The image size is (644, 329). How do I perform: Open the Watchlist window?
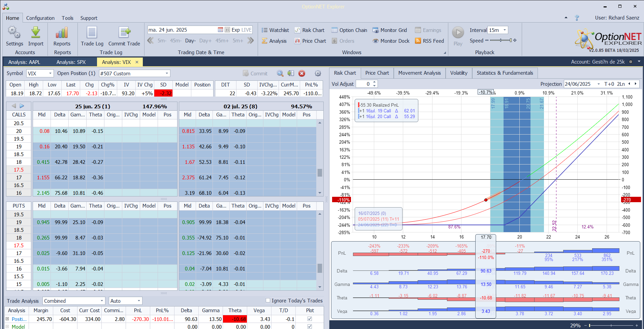(x=275, y=30)
